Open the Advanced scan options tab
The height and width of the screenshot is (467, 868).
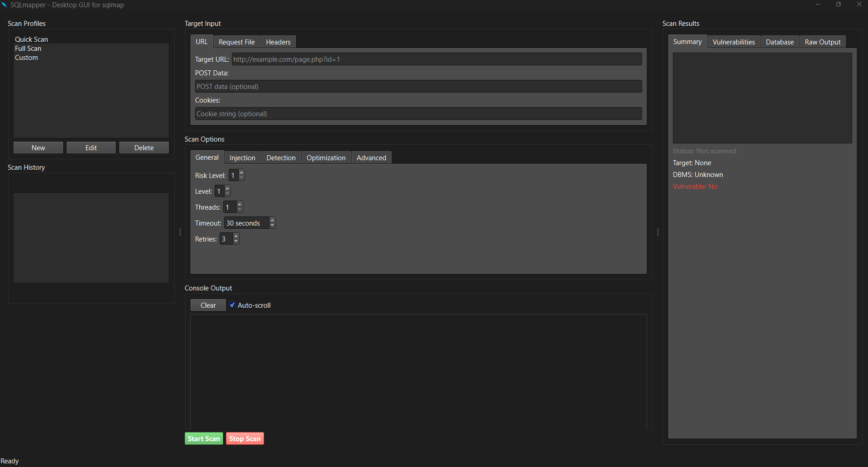(x=371, y=157)
